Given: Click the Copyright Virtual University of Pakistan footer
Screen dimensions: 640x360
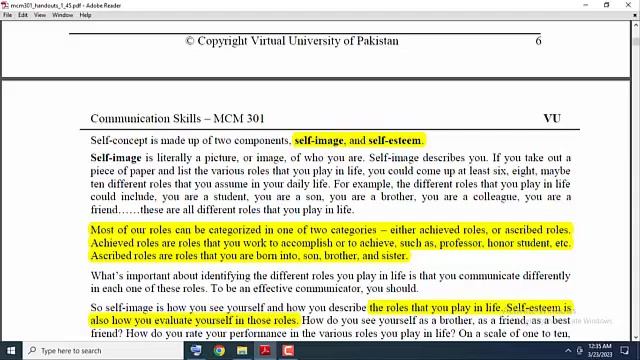Looking at the screenshot, I should click(x=291, y=41).
